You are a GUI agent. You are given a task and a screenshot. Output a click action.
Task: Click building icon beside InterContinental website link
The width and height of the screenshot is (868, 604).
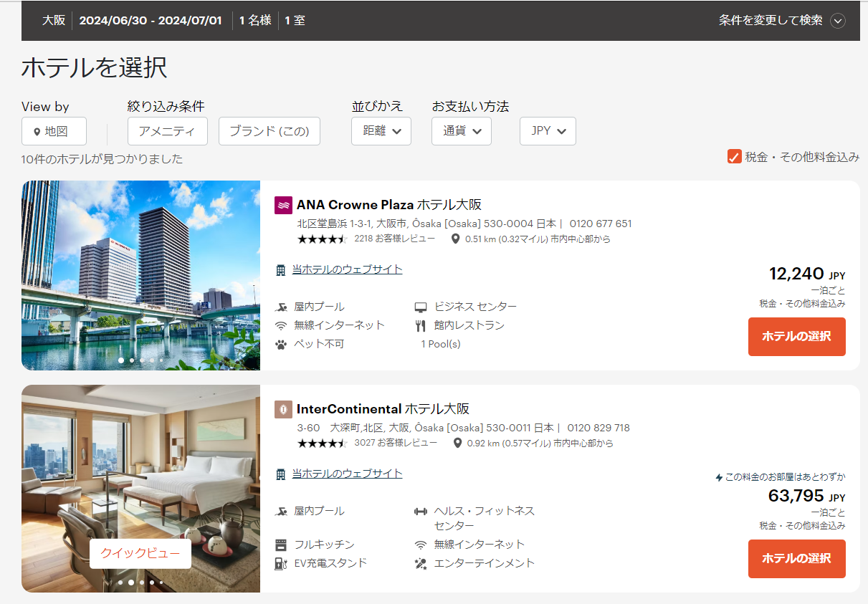click(281, 474)
